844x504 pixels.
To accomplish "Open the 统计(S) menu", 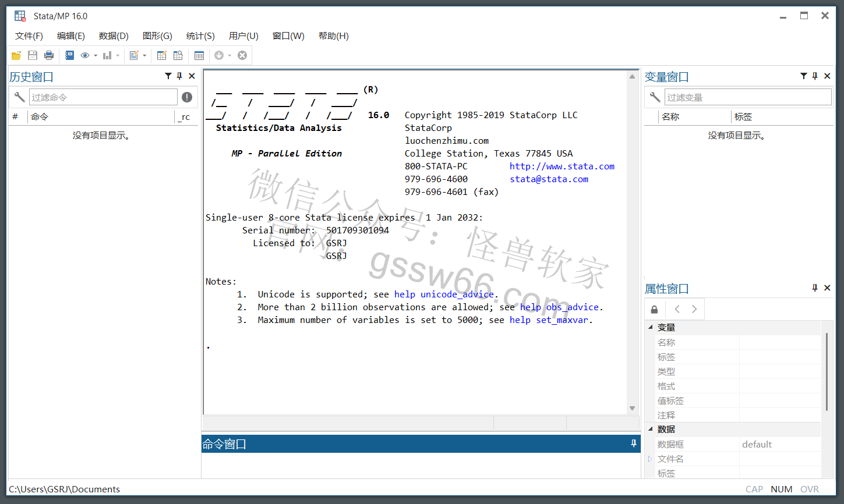I will (x=200, y=36).
